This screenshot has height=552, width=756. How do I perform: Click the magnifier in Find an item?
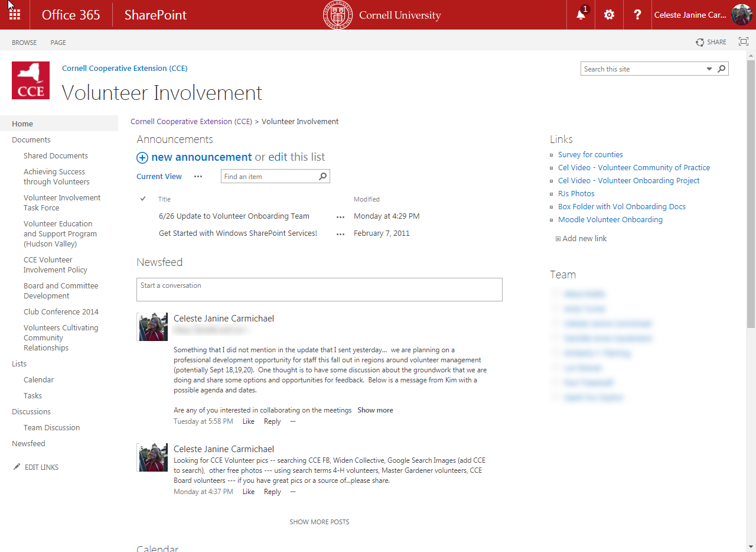pyautogui.click(x=322, y=176)
